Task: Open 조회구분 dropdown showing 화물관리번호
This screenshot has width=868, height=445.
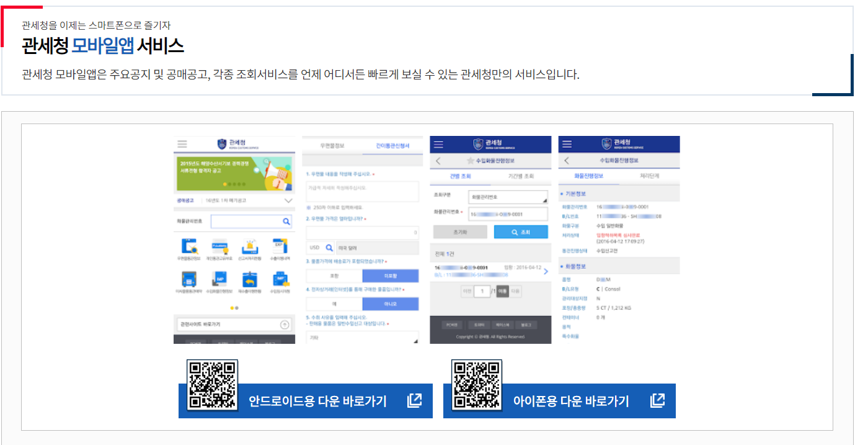Action: click(x=508, y=197)
